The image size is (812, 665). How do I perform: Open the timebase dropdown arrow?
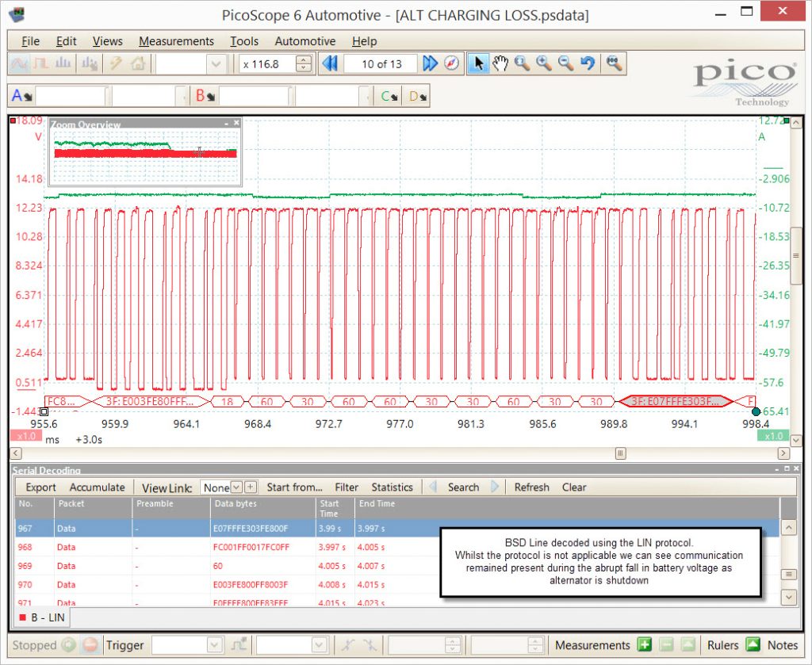[216, 64]
